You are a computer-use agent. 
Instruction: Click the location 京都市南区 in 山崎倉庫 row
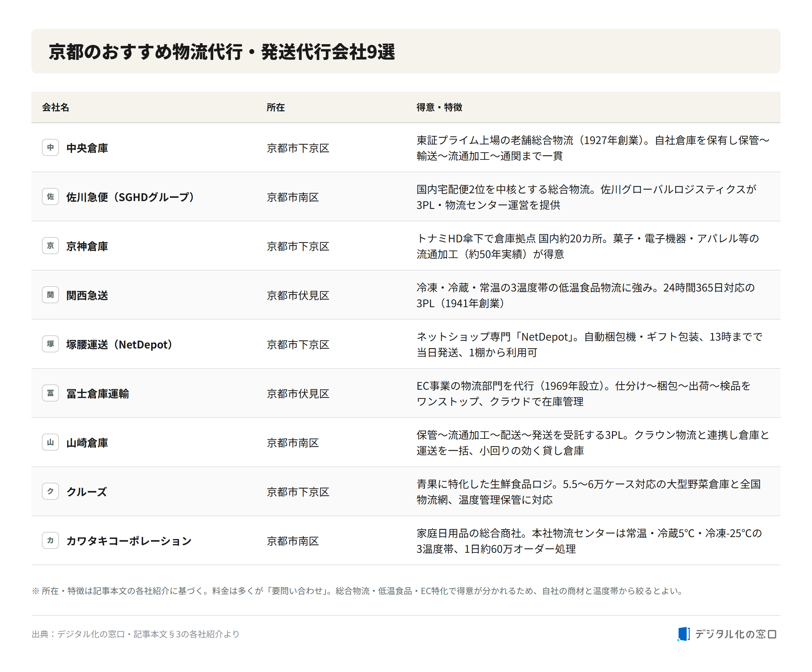click(x=293, y=443)
